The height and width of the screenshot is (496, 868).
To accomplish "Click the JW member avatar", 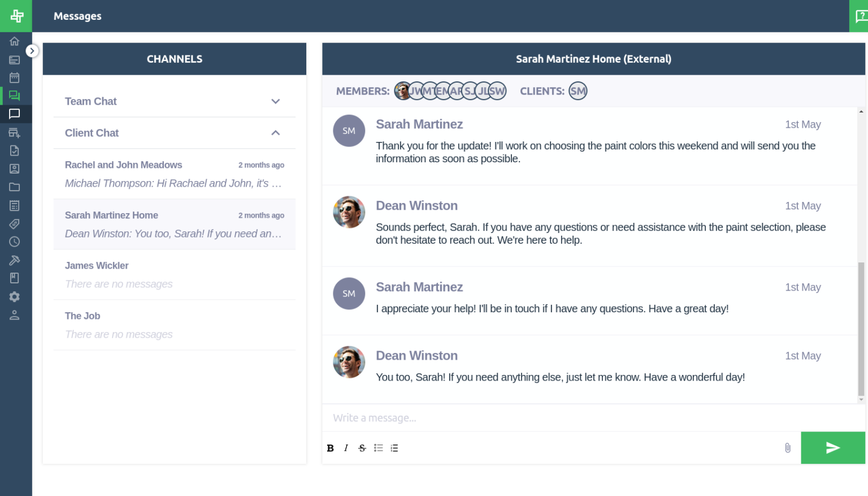I will (416, 91).
